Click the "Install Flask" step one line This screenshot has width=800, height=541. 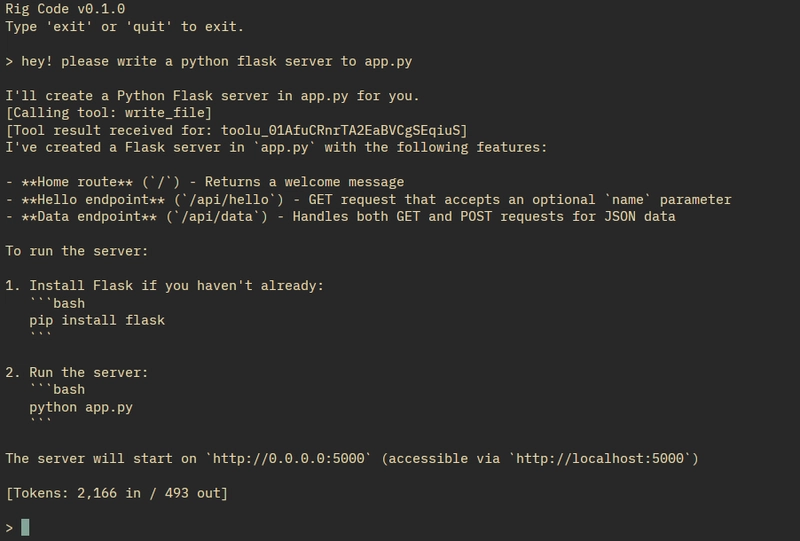[165, 285]
